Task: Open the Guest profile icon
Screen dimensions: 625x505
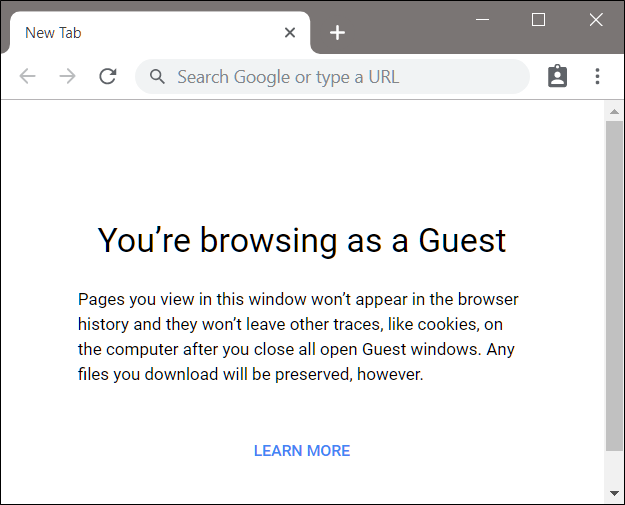Action: pos(557,77)
